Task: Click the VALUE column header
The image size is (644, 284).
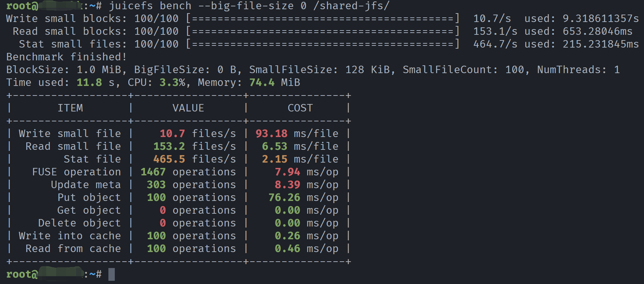Action: [x=188, y=108]
